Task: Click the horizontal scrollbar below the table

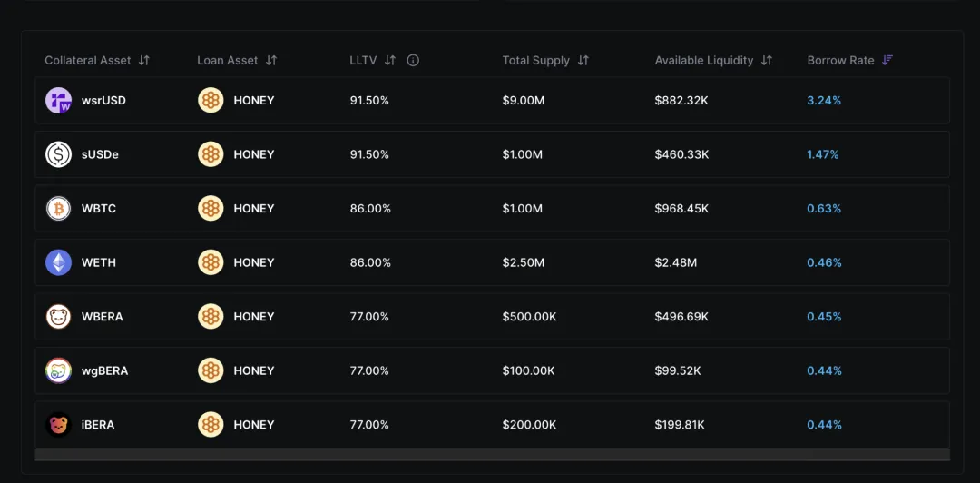Action: 492,454
